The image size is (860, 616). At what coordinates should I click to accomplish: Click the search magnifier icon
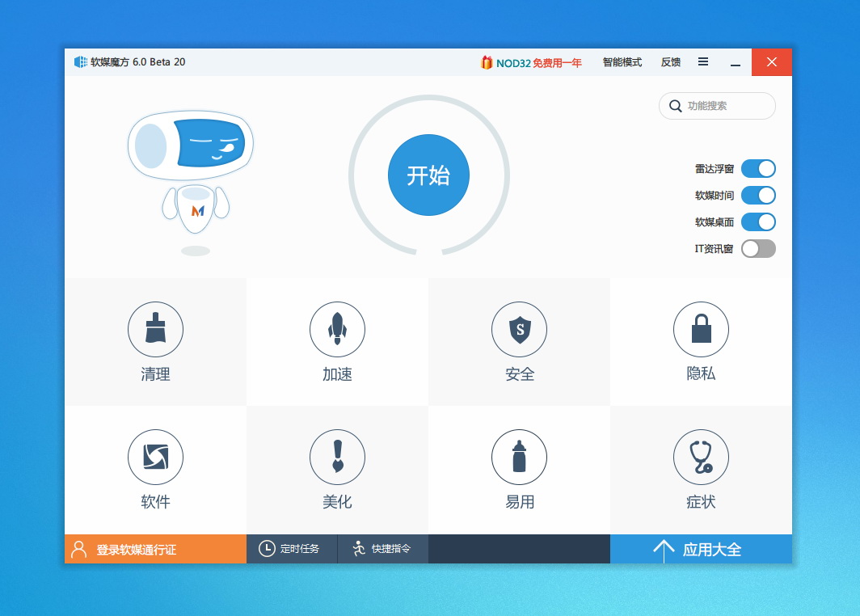(676, 106)
